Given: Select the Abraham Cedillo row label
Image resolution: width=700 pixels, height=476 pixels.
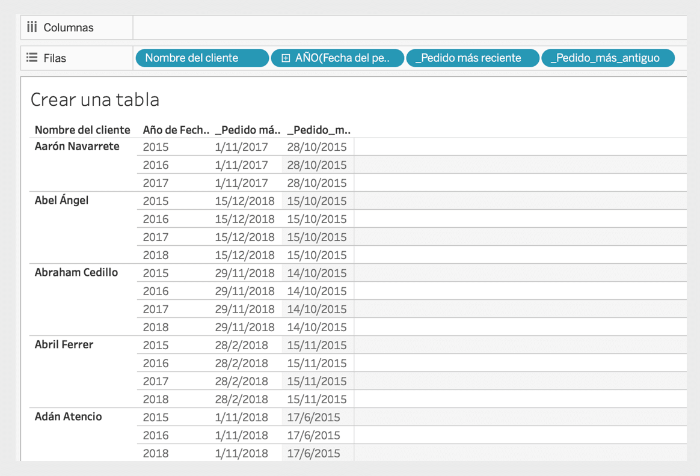Looking at the screenshot, I should tap(76, 272).
